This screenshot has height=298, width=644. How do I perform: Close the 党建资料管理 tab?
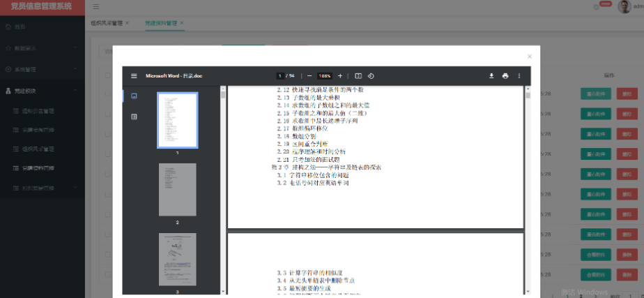click(x=181, y=23)
